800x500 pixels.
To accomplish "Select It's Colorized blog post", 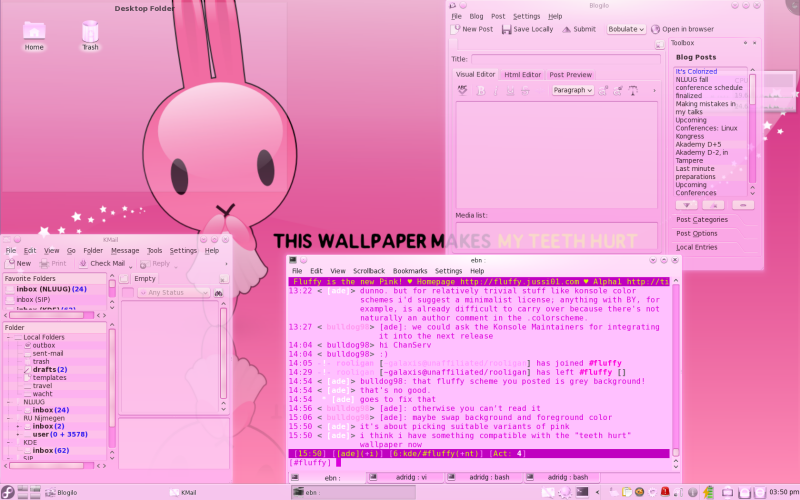I will point(696,71).
